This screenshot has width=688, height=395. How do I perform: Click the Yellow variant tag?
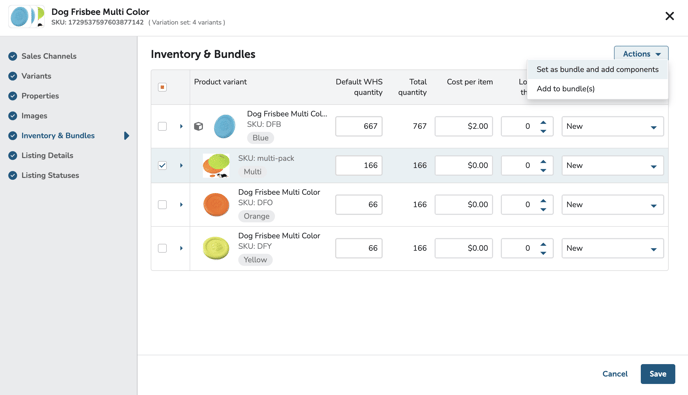pyautogui.click(x=255, y=260)
